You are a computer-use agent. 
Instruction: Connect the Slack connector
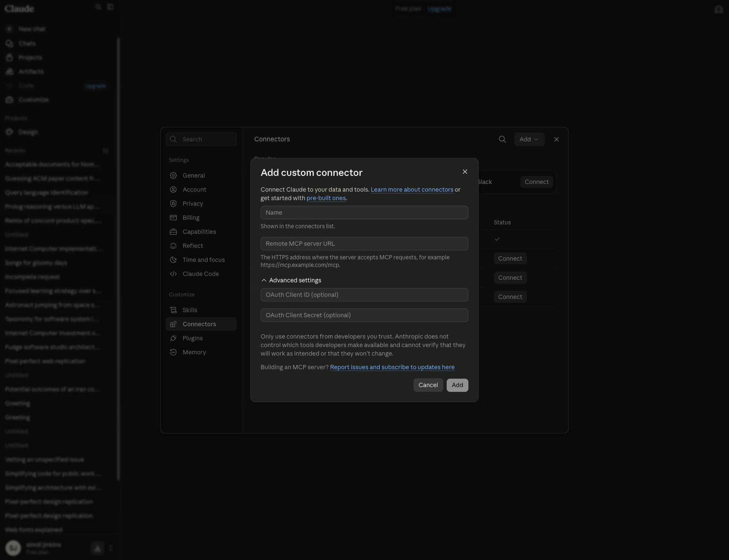point(537,182)
